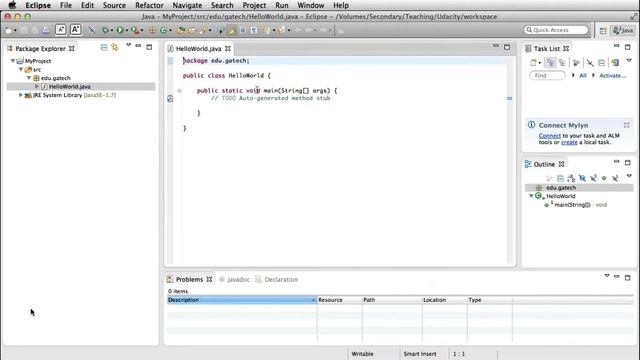The width and height of the screenshot is (640, 360).
Task: Switch to the Javadoc tab
Action: click(234, 280)
